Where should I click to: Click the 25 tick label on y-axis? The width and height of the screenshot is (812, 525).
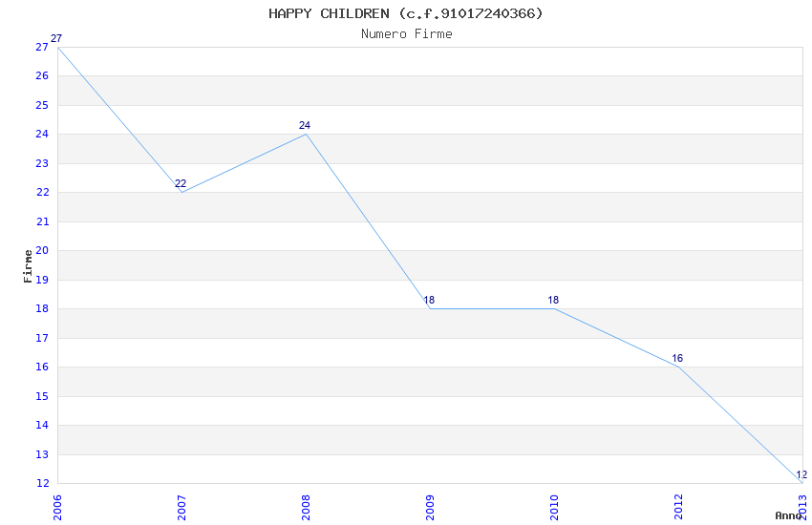[41, 105]
